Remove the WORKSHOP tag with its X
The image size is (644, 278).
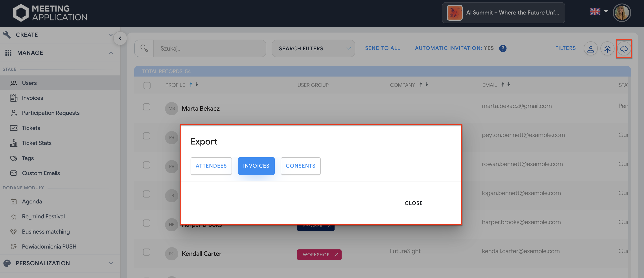pos(336,254)
